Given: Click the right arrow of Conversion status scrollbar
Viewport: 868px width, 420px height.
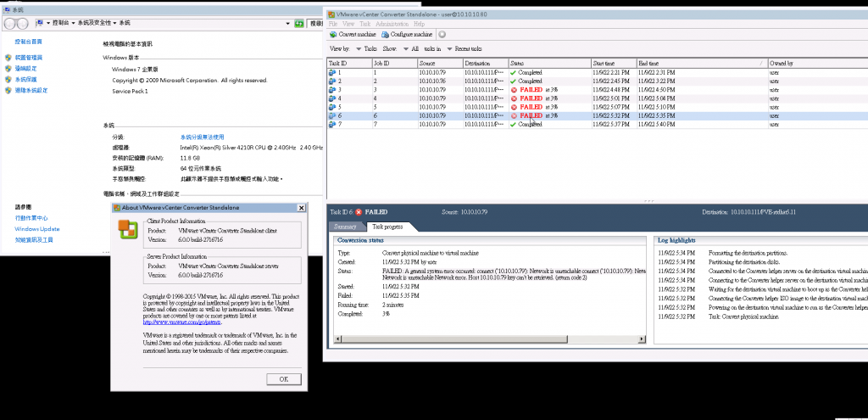Looking at the screenshot, I should coord(643,339).
